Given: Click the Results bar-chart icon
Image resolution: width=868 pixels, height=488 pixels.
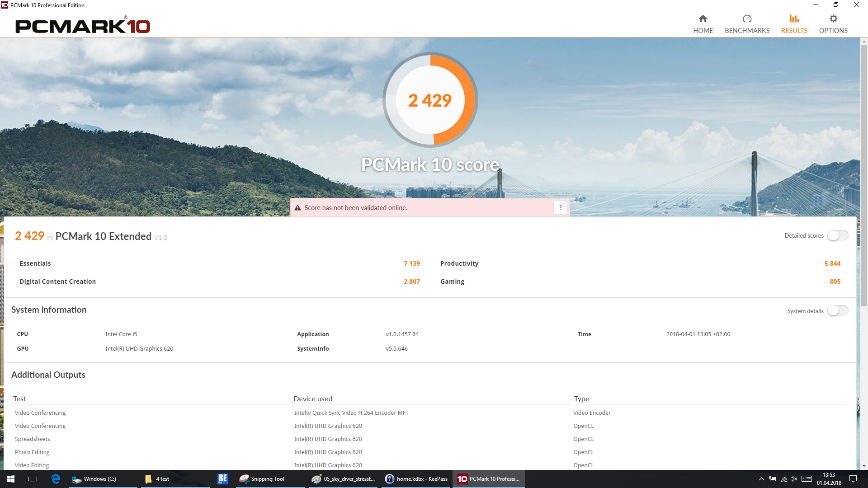Looking at the screenshot, I should [794, 19].
